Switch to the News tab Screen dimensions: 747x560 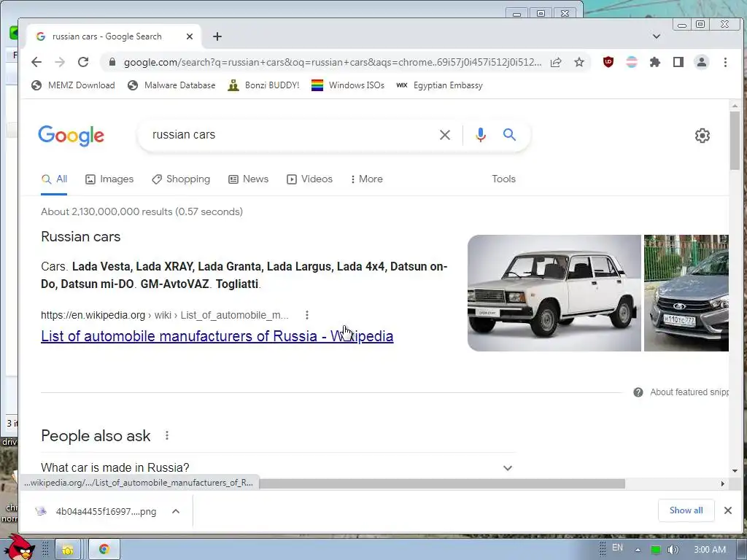(x=248, y=179)
